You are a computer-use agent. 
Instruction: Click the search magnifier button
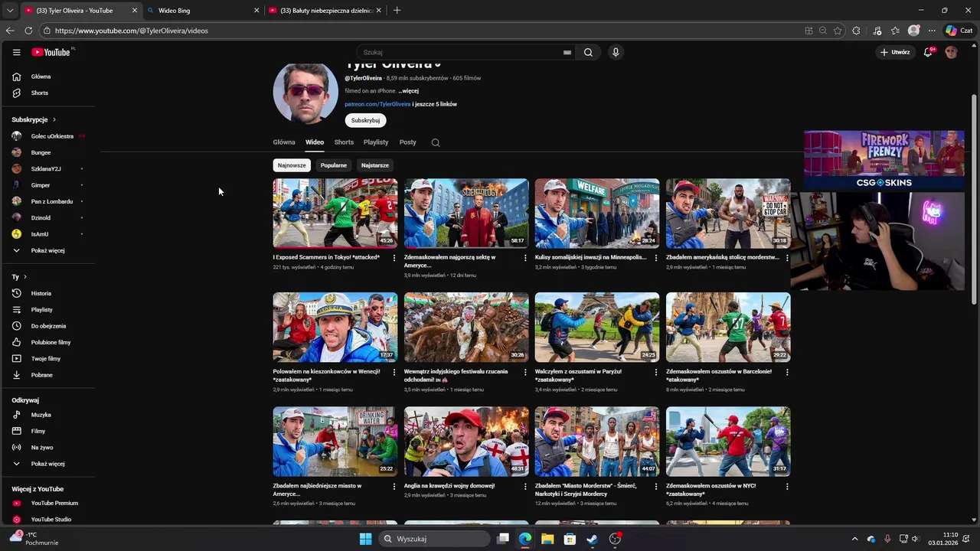[588, 52]
